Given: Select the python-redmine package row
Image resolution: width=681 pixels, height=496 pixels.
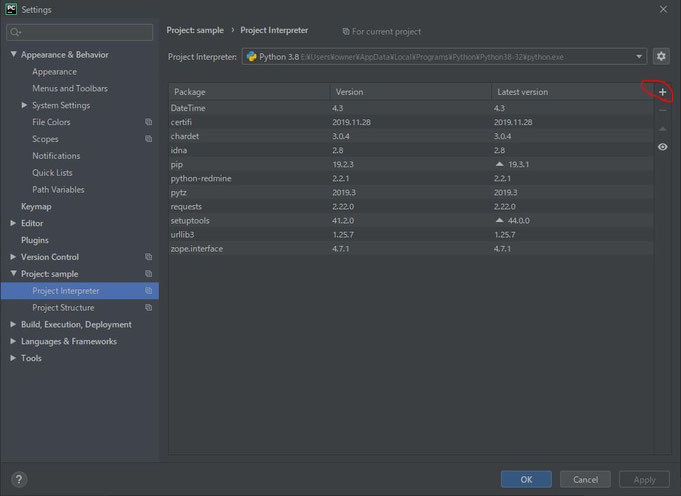Looking at the screenshot, I should coord(411,179).
